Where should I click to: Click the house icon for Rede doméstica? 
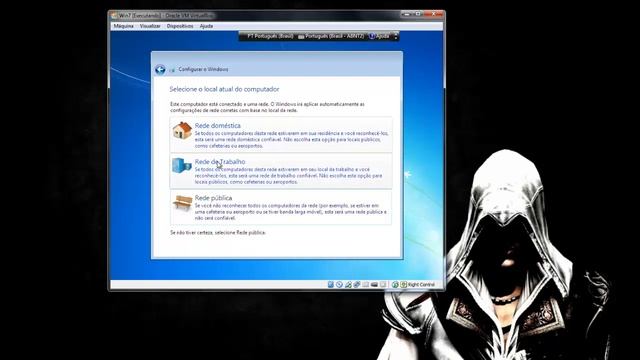pyautogui.click(x=182, y=131)
